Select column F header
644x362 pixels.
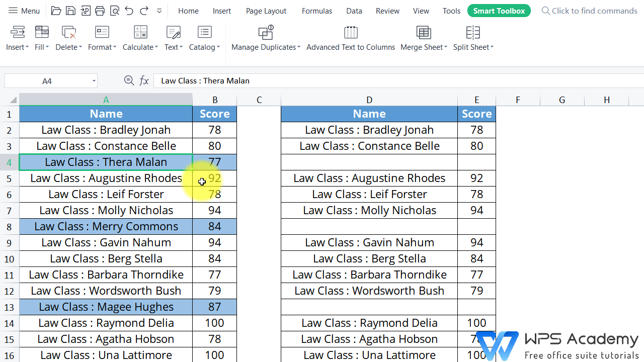point(518,100)
